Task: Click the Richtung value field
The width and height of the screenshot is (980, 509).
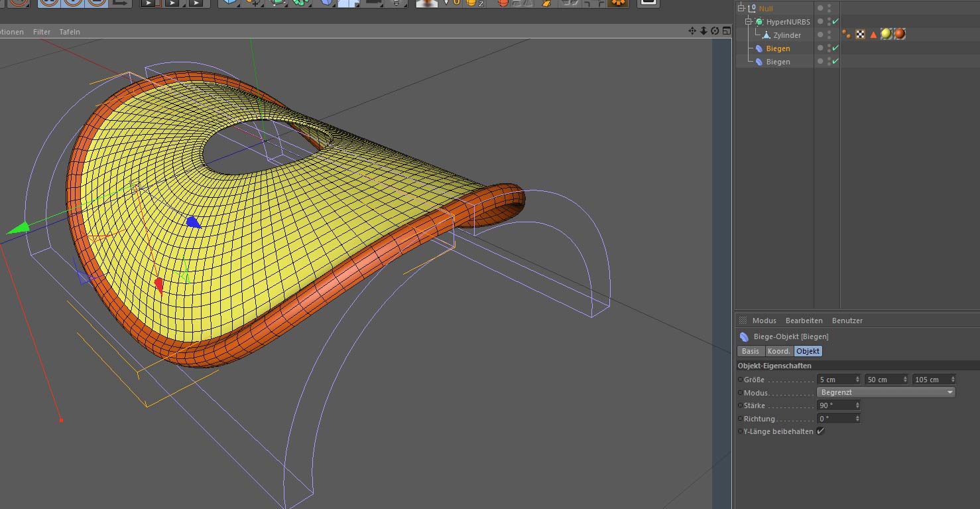Action: coord(835,419)
